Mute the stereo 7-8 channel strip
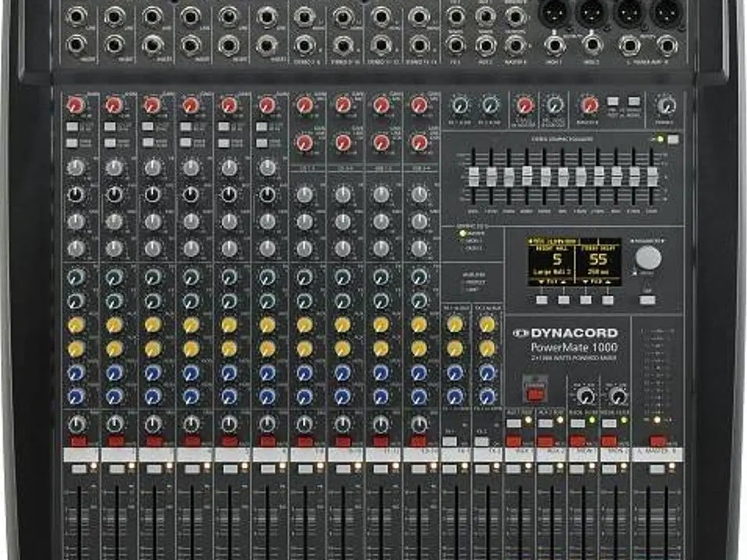The image size is (747, 560). pos(305,442)
